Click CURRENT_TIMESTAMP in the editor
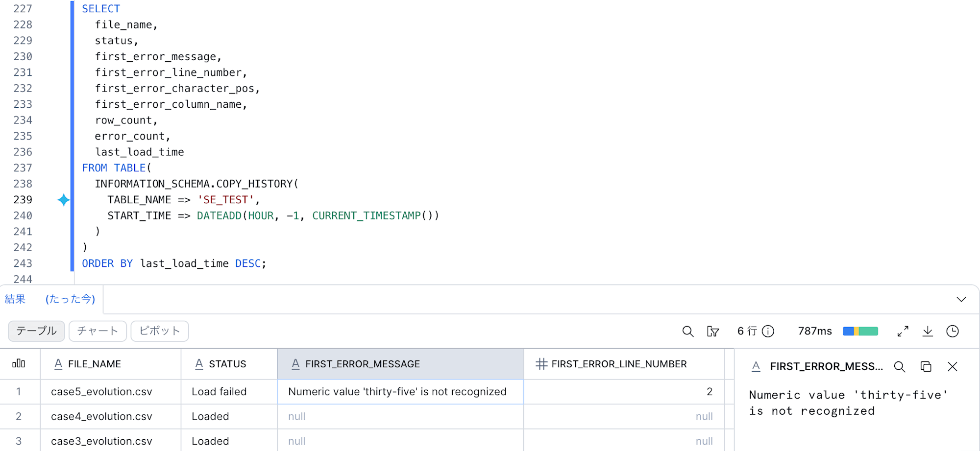 [366, 215]
